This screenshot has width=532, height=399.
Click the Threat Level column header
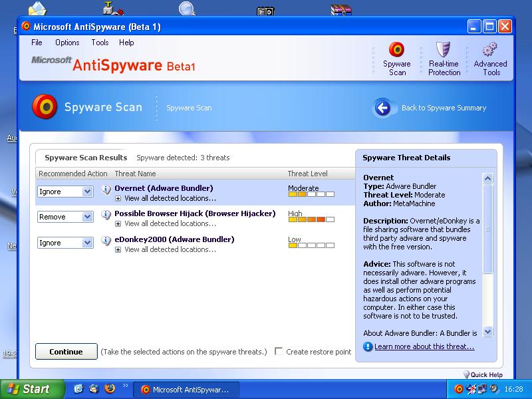(307, 174)
